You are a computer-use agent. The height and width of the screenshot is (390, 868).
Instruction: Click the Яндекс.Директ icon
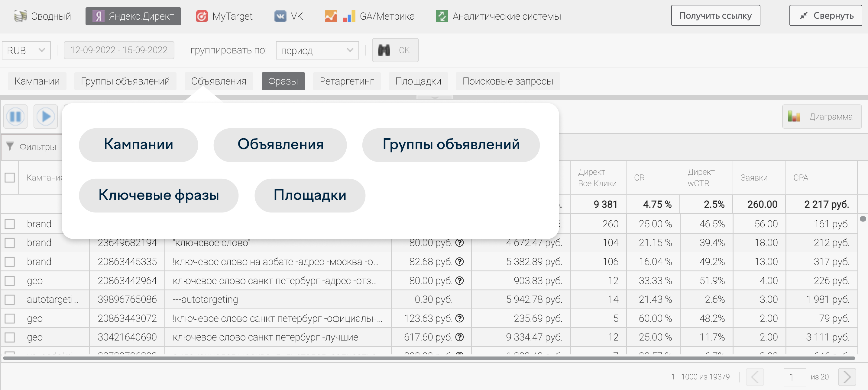(98, 16)
